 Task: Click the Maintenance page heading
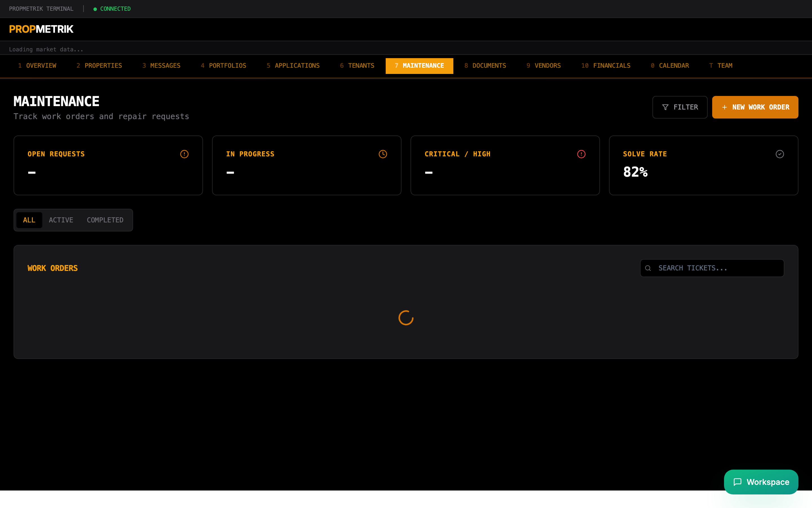[x=56, y=102]
